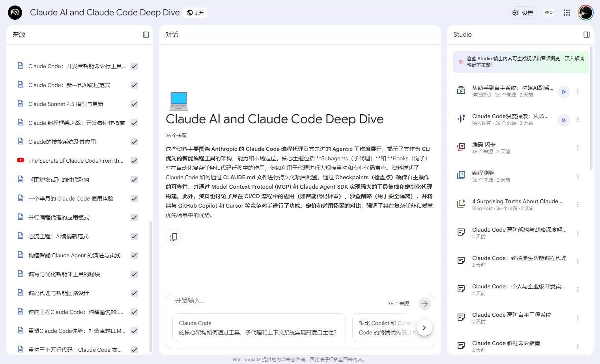Open the user account avatar
The height and width of the screenshot is (364, 600).
coord(586,13)
